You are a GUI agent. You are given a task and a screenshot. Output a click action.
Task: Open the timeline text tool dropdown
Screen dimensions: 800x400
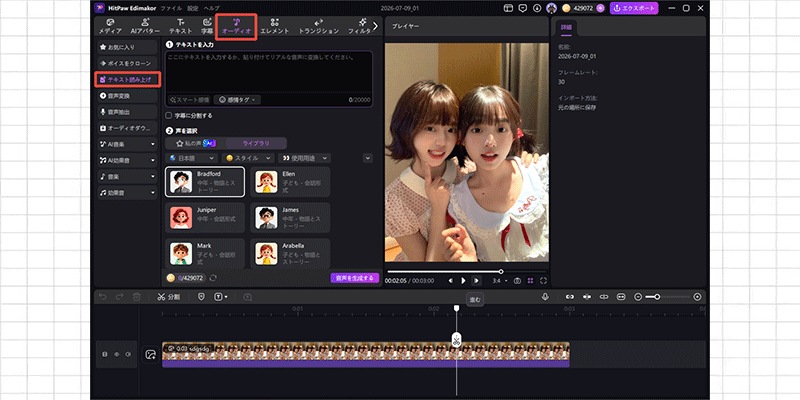click(x=221, y=296)
